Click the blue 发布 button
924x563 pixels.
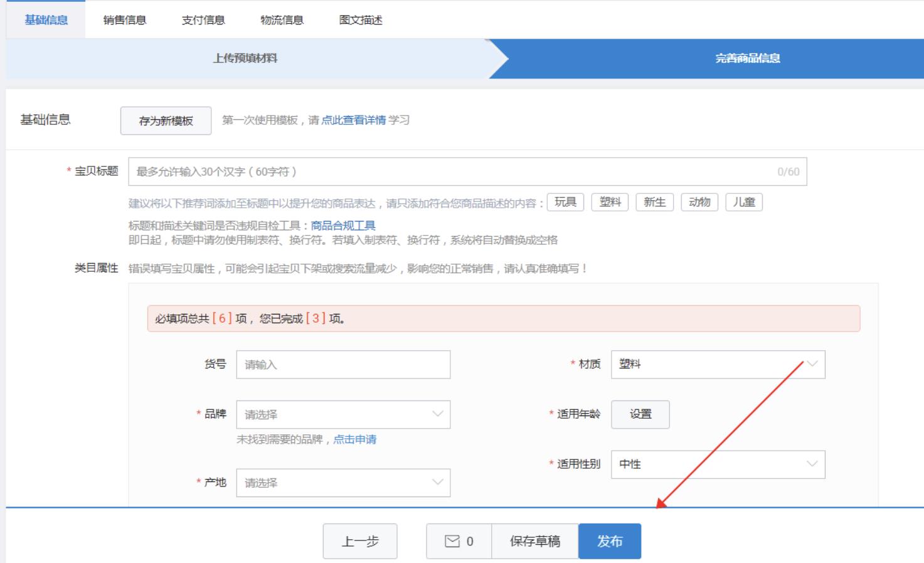point(610,541)
